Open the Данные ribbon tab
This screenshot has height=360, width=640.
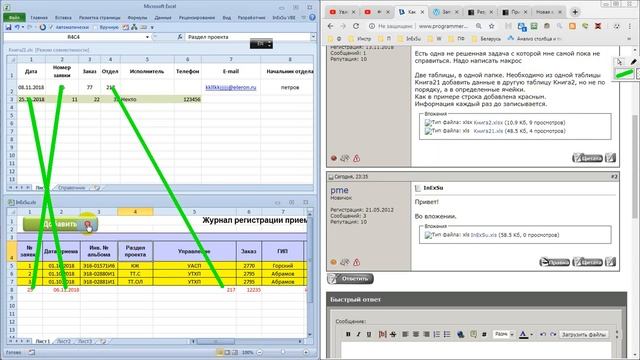click(x=163, y=18)
